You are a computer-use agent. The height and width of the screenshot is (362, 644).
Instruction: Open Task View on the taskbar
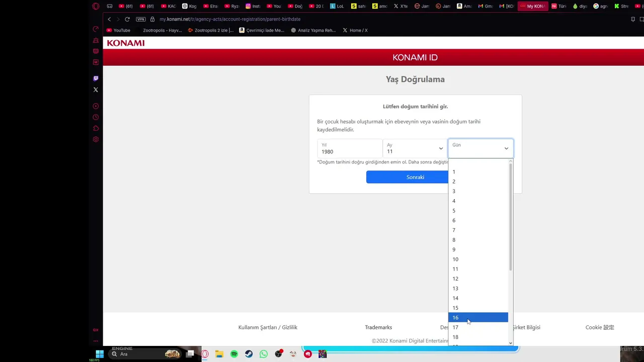point(190,354)
